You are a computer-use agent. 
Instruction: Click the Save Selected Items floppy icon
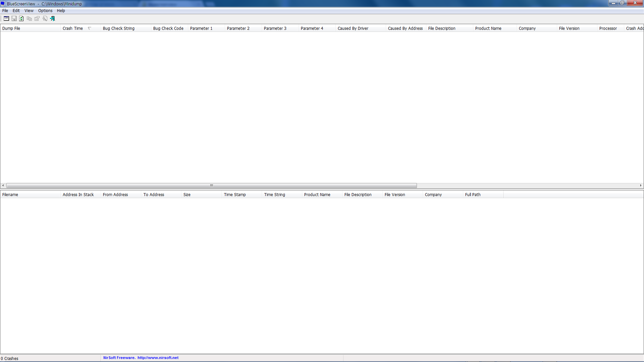pos(14,18)
